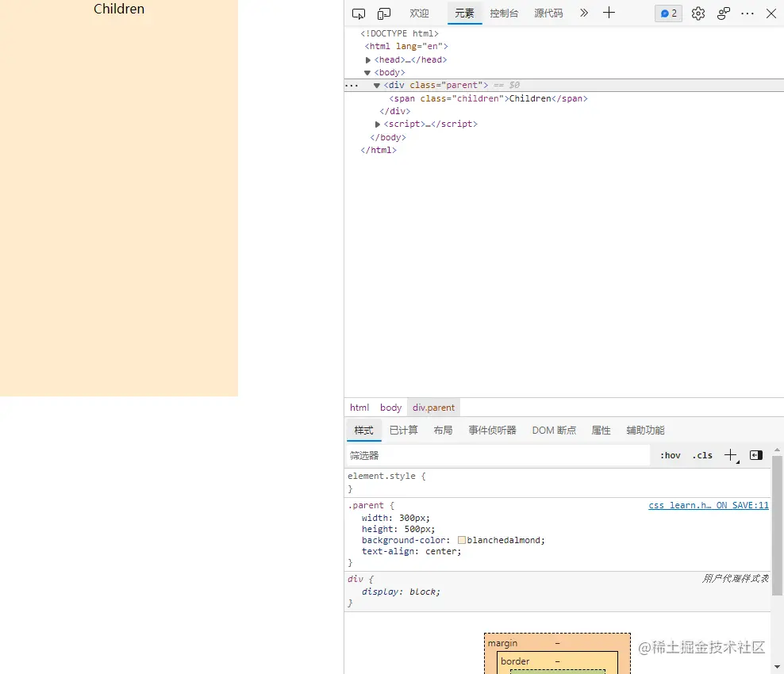Focus the 筛选器 filter input

[x=498, y=456]
